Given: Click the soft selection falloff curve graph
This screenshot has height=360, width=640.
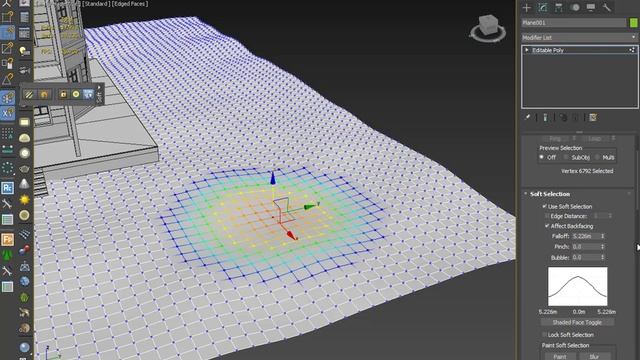Looking at the screenshot, I should (578, 287).
